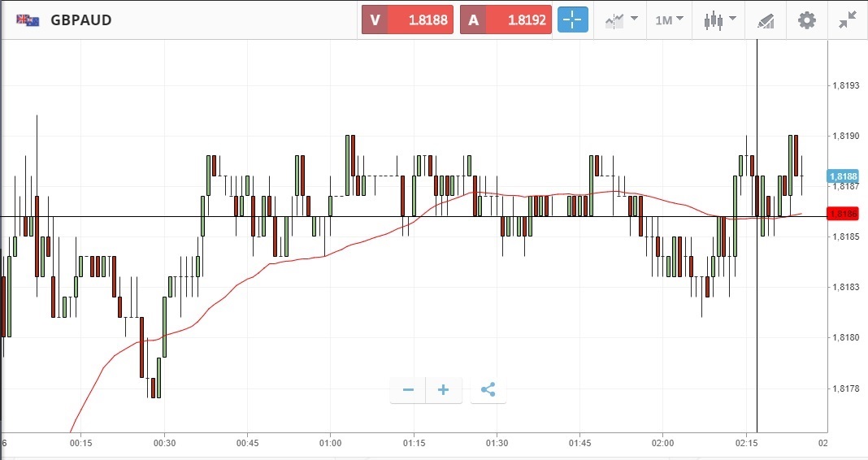Image resolution: width=868 pixels, height=460 pixels.
Task: Click the share chart icon
Action: 488,390
